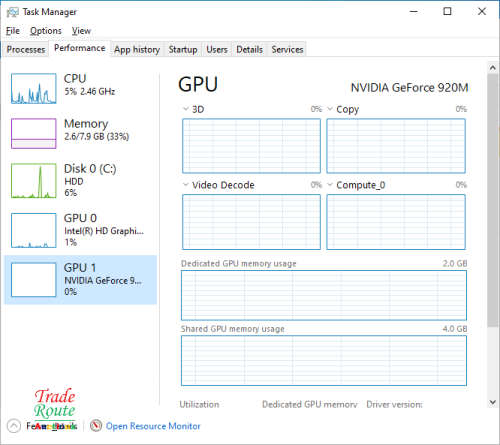Viewport: 500px width, 445px height.
Task: Click the Fewer details arrow icon
Action: 14,426
